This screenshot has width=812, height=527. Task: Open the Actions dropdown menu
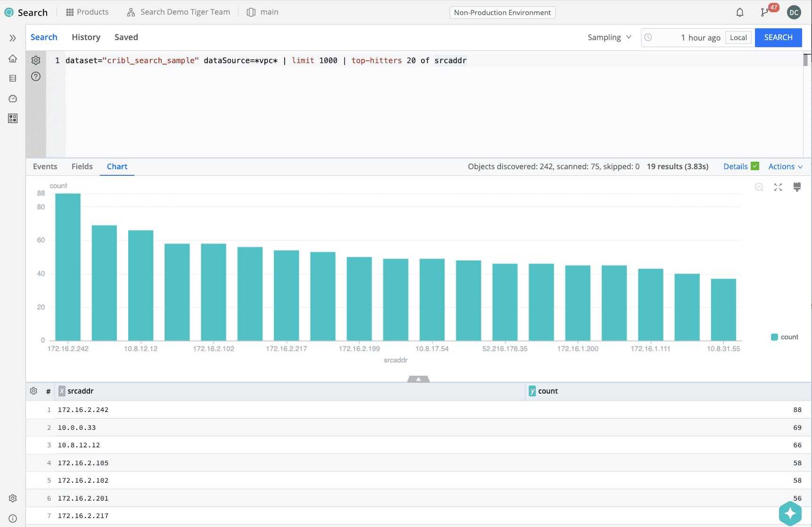(785, 166)
